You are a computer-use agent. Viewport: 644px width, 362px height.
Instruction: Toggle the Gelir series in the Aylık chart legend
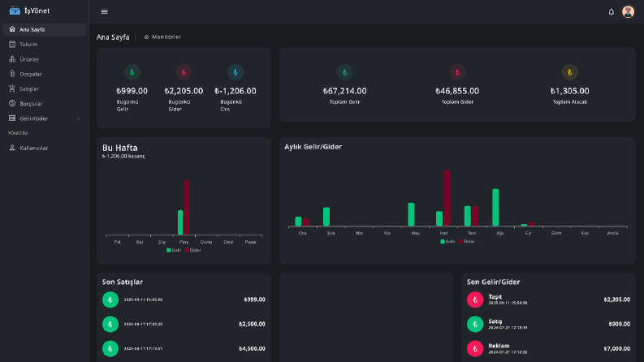[x=447, y=241]
